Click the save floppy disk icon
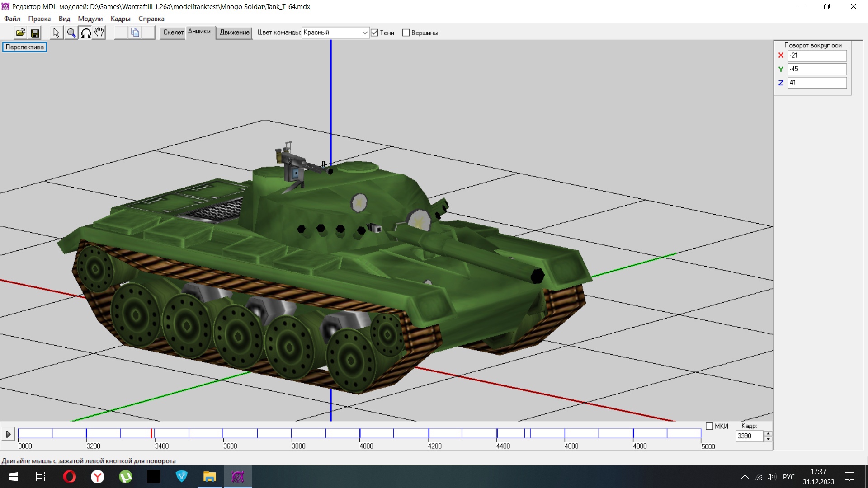The image size is (868, 488). (x=35, y=33)
